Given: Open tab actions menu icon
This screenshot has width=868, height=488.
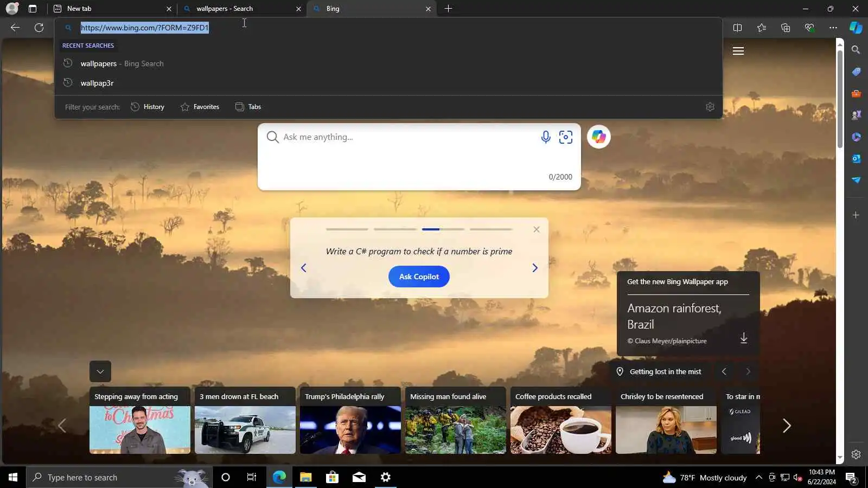Looking at the screenshot, I should coord(33,9).
